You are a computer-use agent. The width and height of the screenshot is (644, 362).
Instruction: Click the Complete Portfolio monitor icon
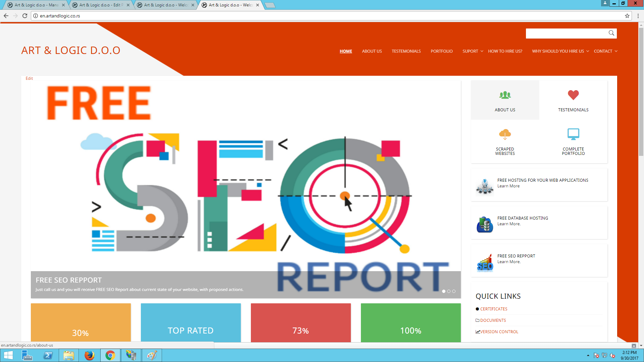[x=573, y=134]
